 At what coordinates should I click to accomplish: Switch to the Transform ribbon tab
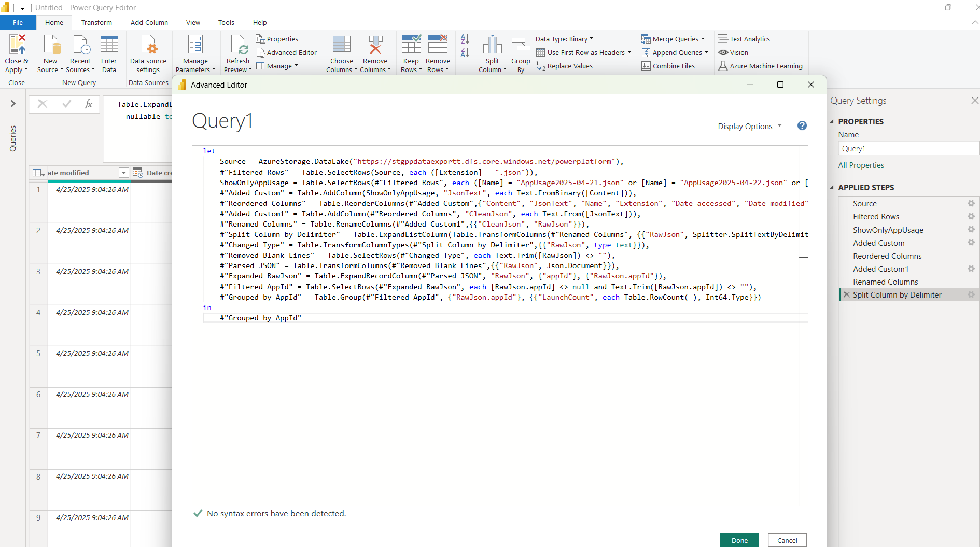[x=96, y=22]
